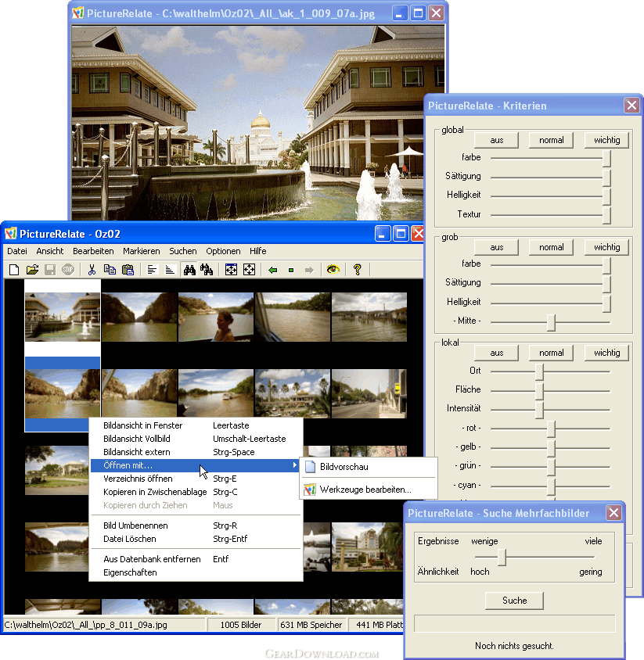Choose Werkzeuge bearbeiten... in the submenu
This screenshot has height=660, width=644.
coord(369,490)
